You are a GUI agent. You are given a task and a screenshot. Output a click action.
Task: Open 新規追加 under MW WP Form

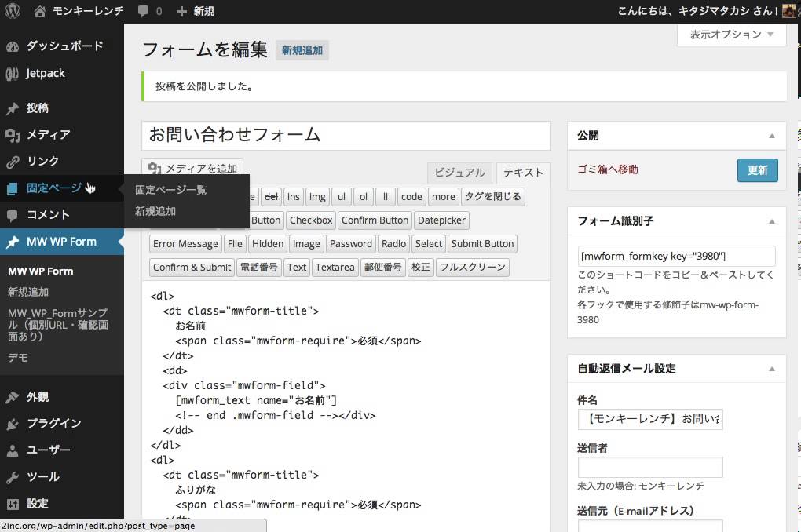tap(28, 292)
